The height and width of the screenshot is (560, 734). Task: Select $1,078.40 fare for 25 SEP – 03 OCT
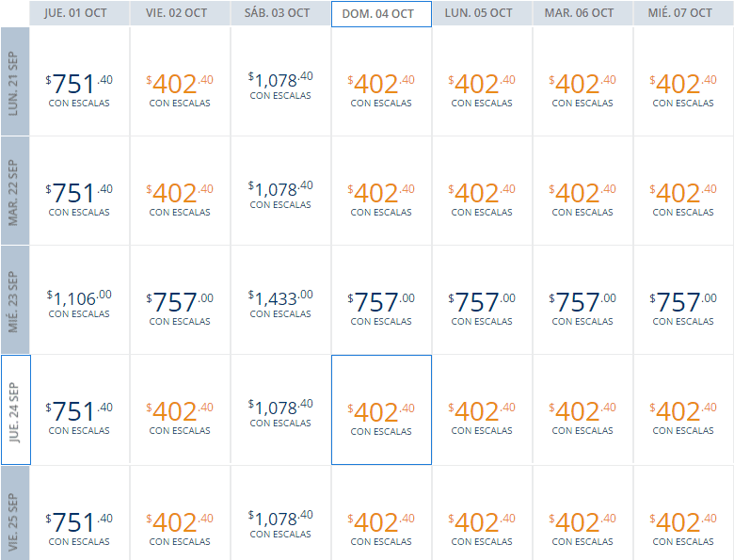point(280,513)
